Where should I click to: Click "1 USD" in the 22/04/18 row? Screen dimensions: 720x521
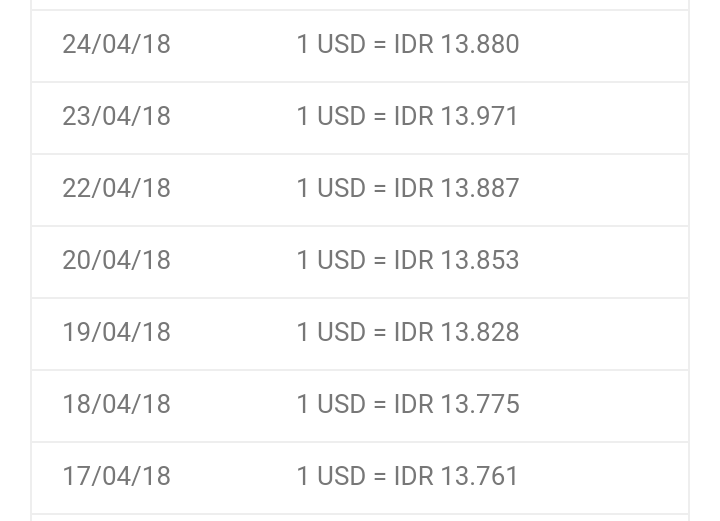[x=331, y=188]
